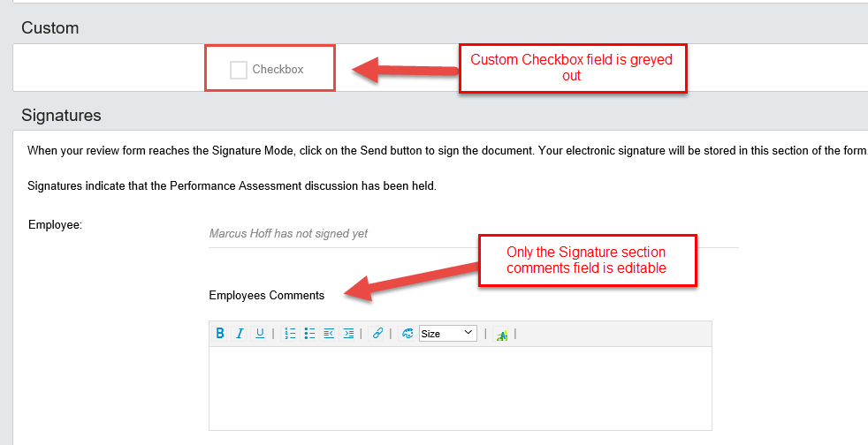Click the 'When your review form reaches' instruction text
Image resolution: width=868 pixels, height=445 pixels.
[447, 150]
